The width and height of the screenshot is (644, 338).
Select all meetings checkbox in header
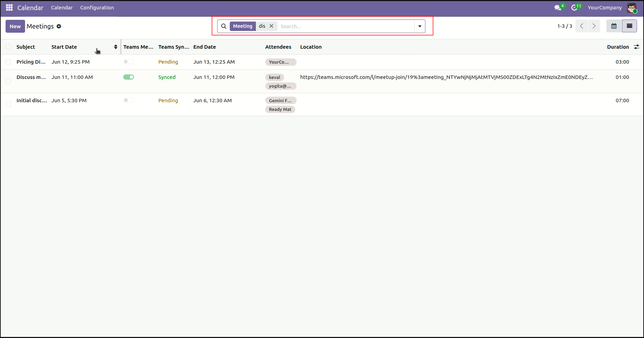(8, 47)
